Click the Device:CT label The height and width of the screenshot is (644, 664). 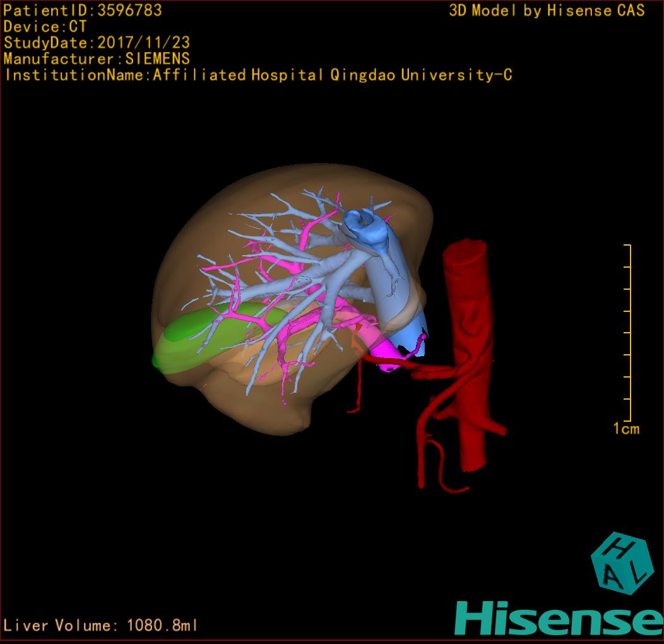45,27
